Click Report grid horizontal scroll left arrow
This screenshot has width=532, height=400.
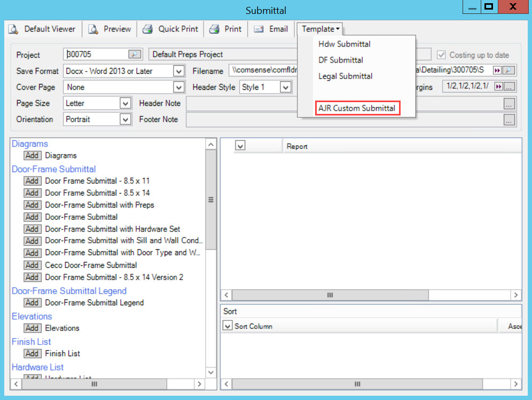point(226,295)
